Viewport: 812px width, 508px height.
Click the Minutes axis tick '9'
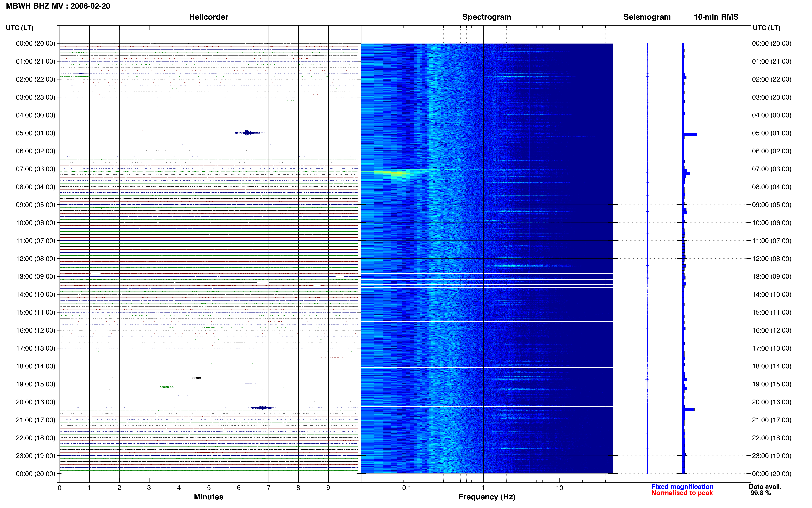click(x=328, y=487)
